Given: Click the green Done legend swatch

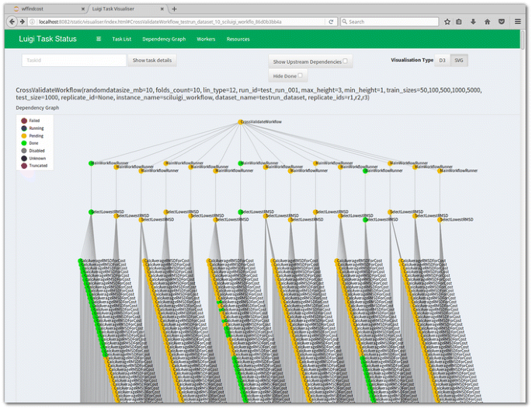Looking at the screenshot, I should click(x=23, y=143).
